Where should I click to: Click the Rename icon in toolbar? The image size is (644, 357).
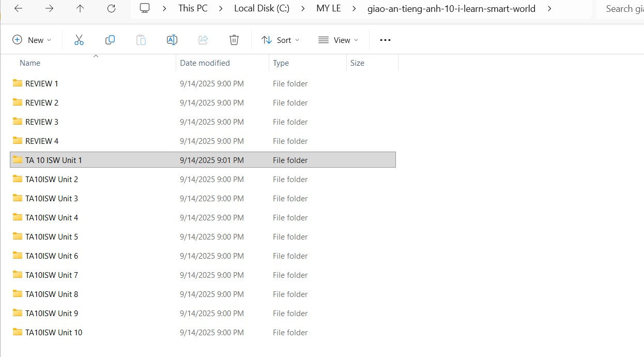pos(172,40)
